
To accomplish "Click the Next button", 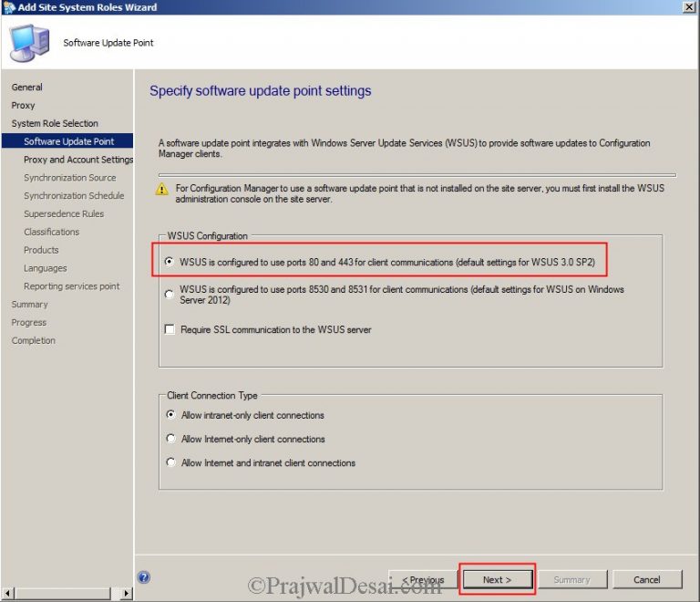I will pos(498,579).
